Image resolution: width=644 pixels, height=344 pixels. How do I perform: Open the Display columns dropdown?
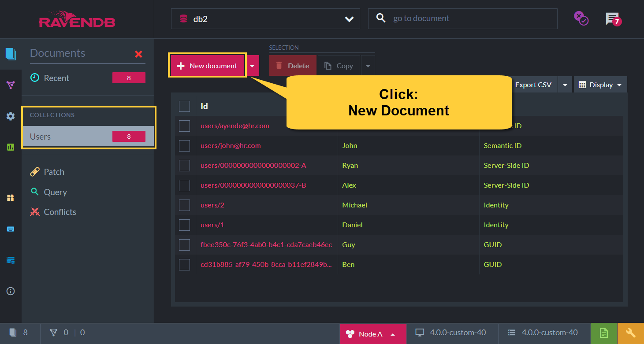pyautogui.click(x=600, y=85)
